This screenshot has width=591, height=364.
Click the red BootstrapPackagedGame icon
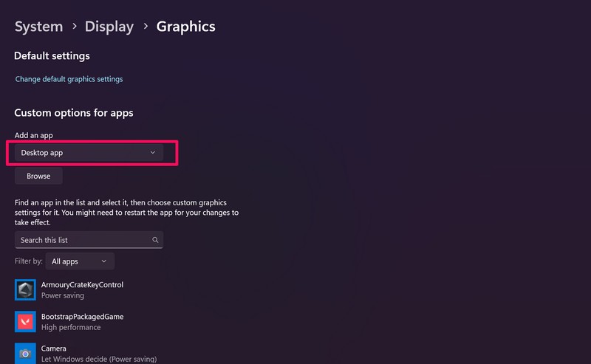click(x=26, y=322)
